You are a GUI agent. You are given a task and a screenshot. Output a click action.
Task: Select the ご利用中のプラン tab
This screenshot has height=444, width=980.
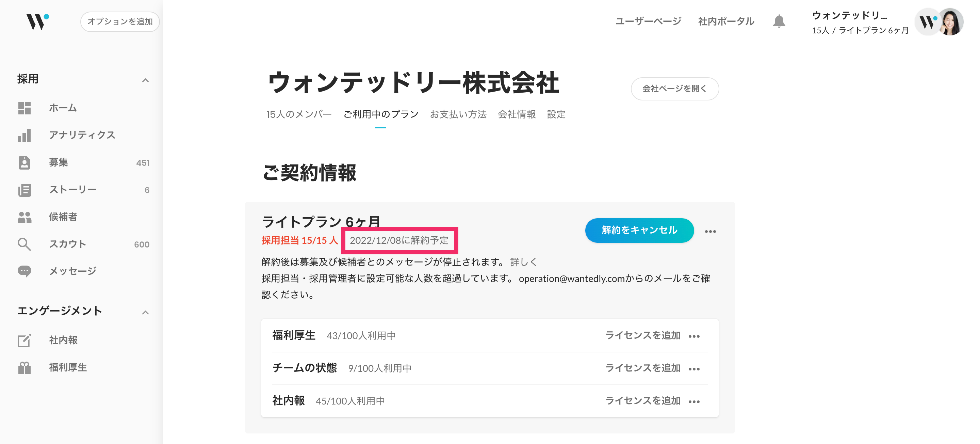point(381,115)
